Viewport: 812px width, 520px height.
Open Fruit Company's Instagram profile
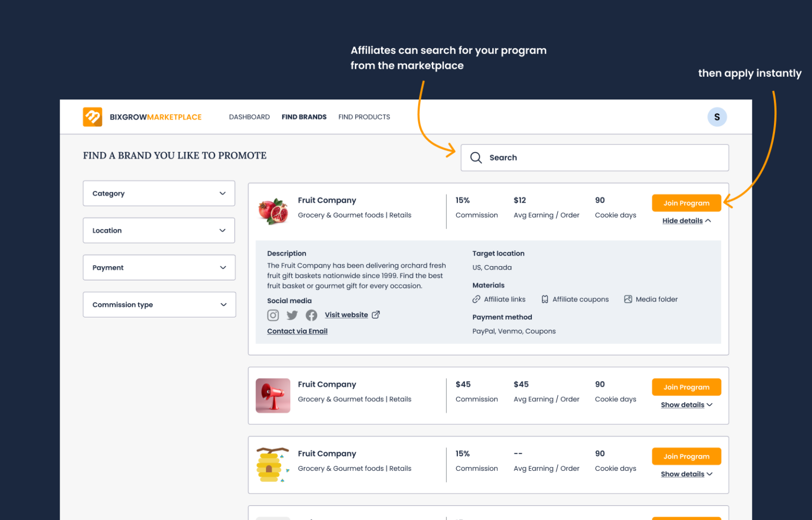273,315
